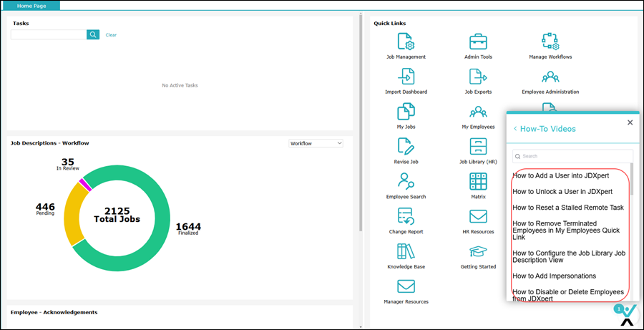Open the Import Dashboard icon
644x330 pixels.
pos(406,77)
